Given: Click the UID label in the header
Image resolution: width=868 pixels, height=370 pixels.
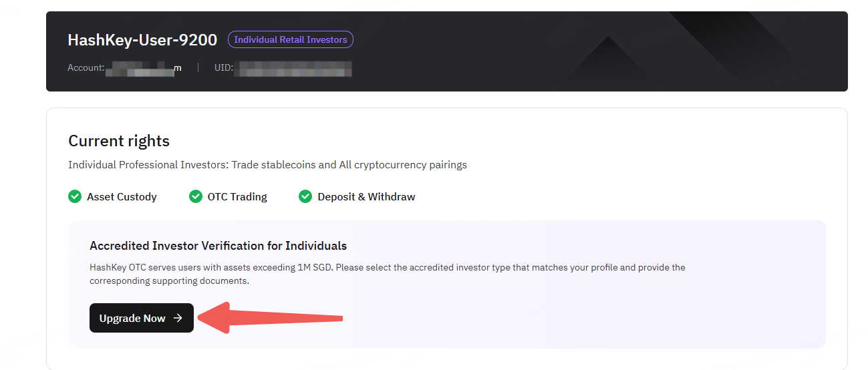Looking at the screenshot, I should coord(223,68).
